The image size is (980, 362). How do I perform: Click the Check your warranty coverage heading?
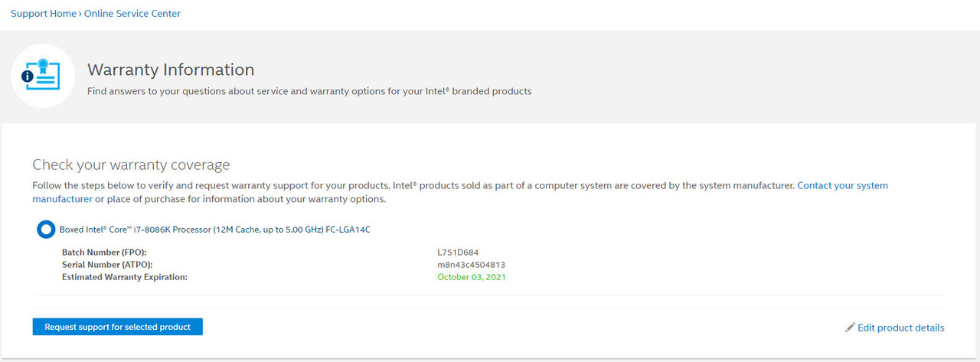pyautogui.click(x=131, y=165)
